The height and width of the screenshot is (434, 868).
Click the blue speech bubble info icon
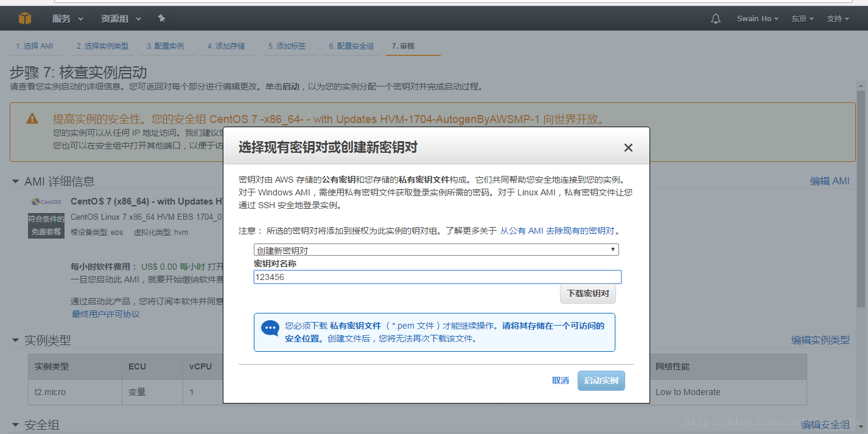(x=270, y=328)
